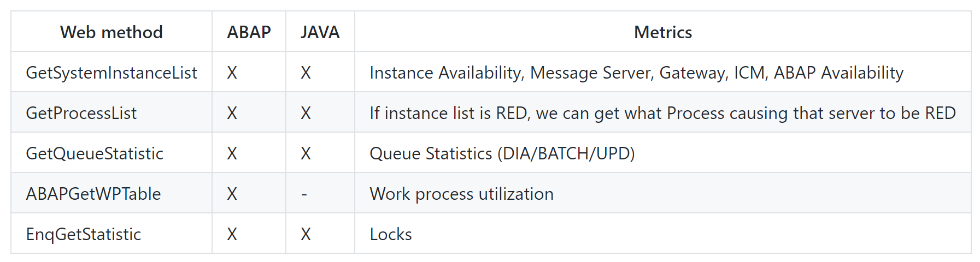Click the Queue Statistics (DIA/BATCH/UPD) text

pos(502,153)
